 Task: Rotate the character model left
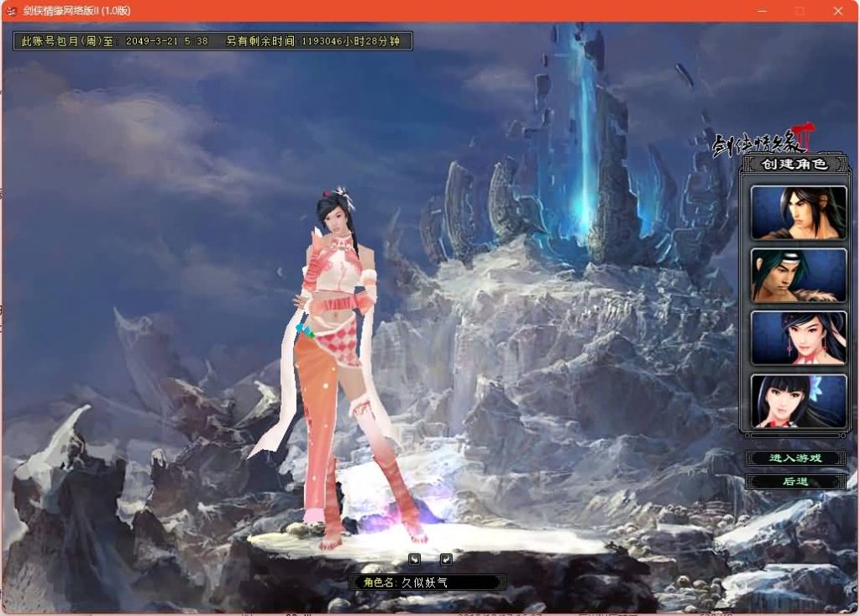[415, 559]
